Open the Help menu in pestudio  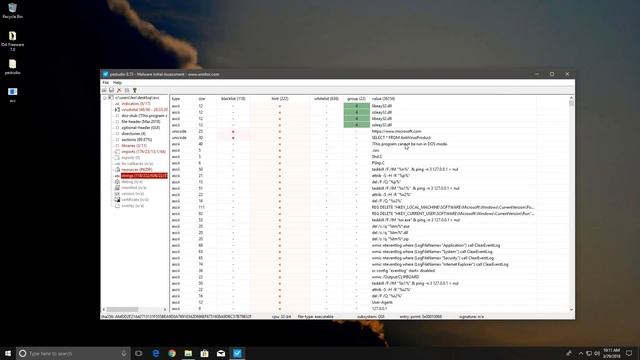(x=117, y=83)
